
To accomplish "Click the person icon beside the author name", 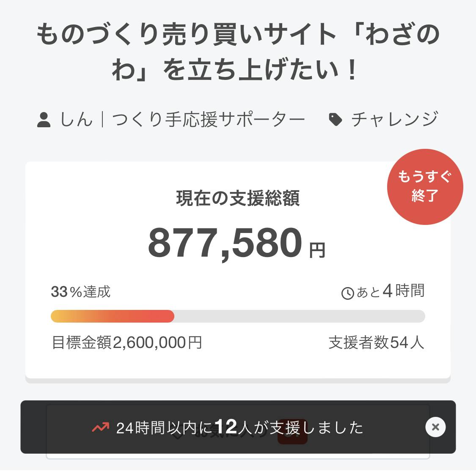I will tap(44, 120).
